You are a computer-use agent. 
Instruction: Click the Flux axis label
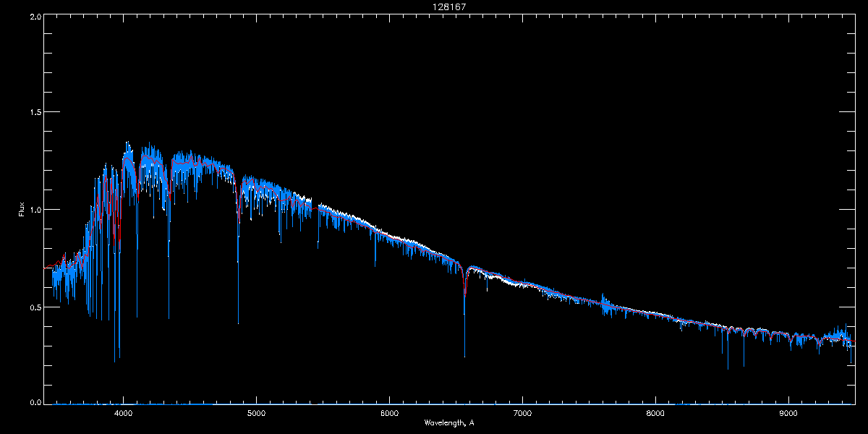(x=22, y=209)
